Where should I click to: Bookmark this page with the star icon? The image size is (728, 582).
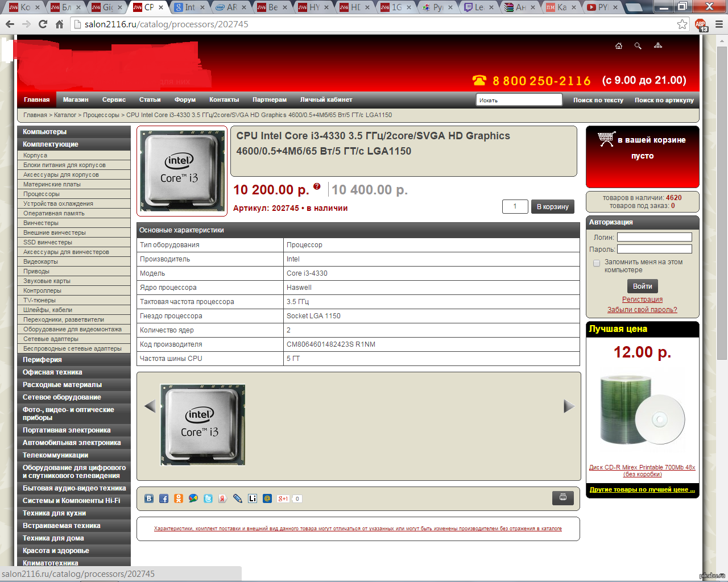point(682,24)
